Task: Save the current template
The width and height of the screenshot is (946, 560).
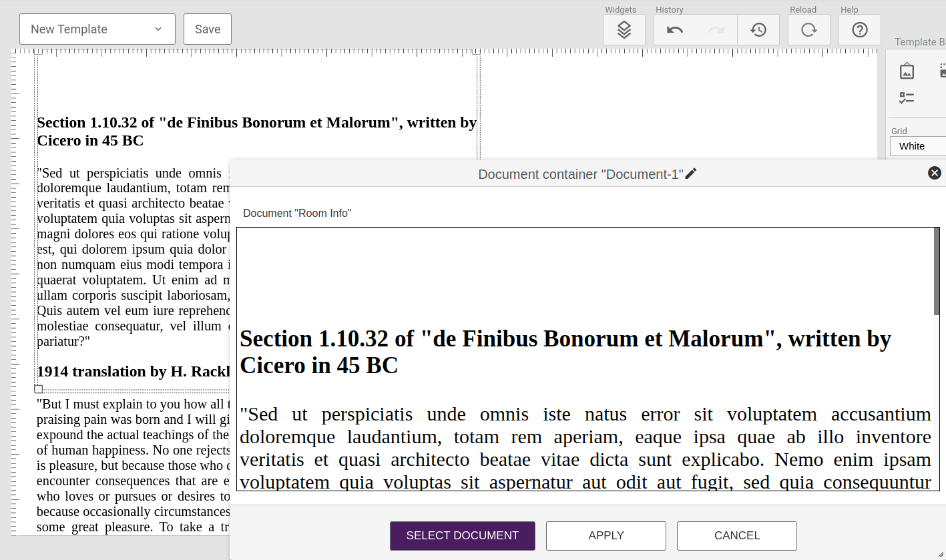Action: coord(207,29)
